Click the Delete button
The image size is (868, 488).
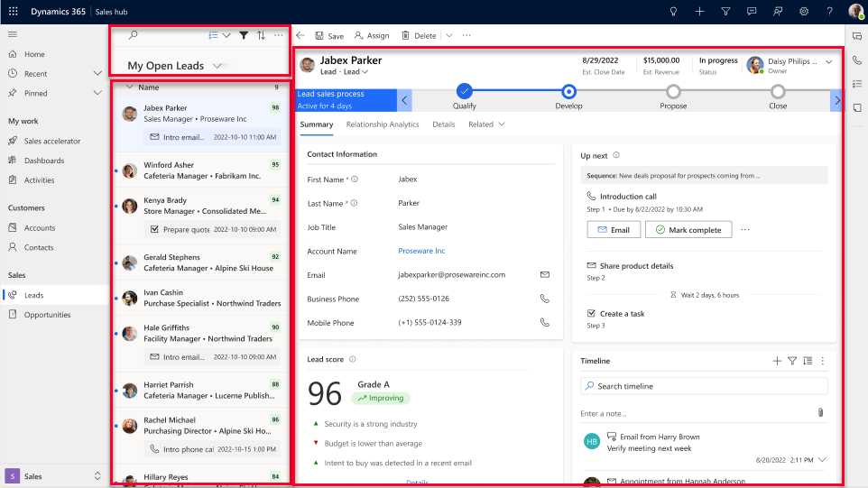point(419,35)
